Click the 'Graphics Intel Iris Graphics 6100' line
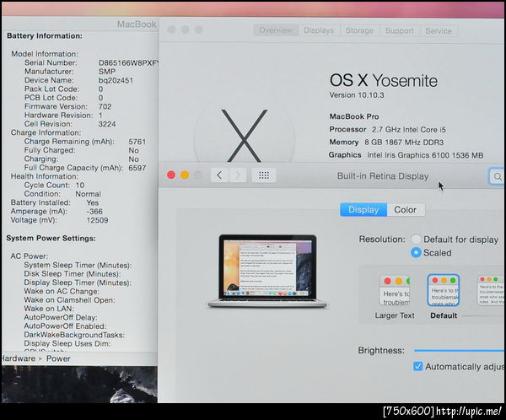 [406, 155]
